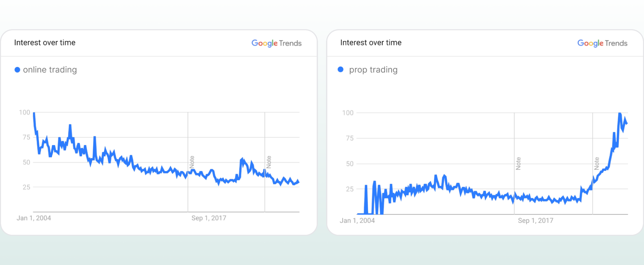
Task: Click the second Note marker in prop trading chart
Action: pyautogui.click(x=597, y=164)
